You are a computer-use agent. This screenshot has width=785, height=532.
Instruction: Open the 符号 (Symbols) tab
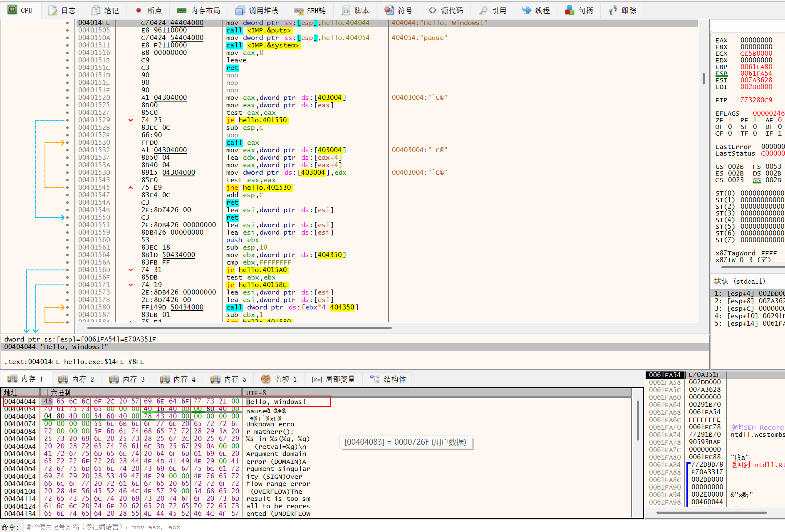coord(398,10)
